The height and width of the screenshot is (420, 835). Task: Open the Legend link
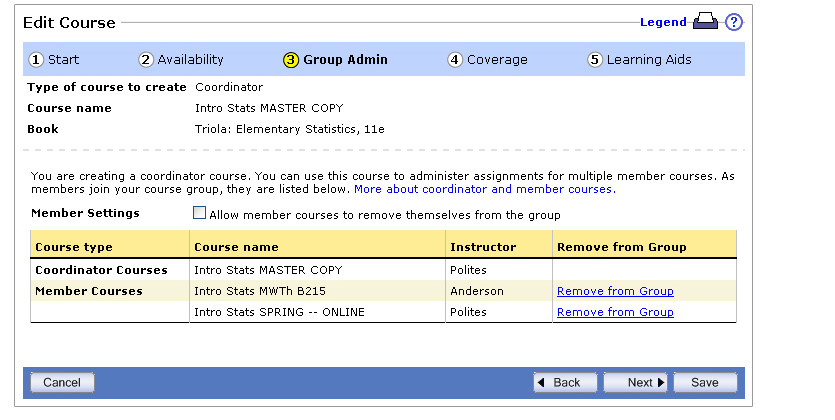point(663,22)
